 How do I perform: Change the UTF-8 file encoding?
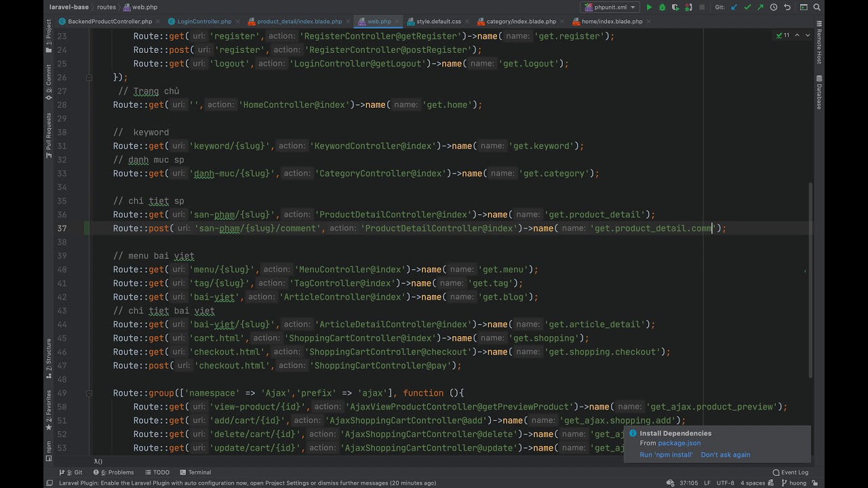click(725, 483)
